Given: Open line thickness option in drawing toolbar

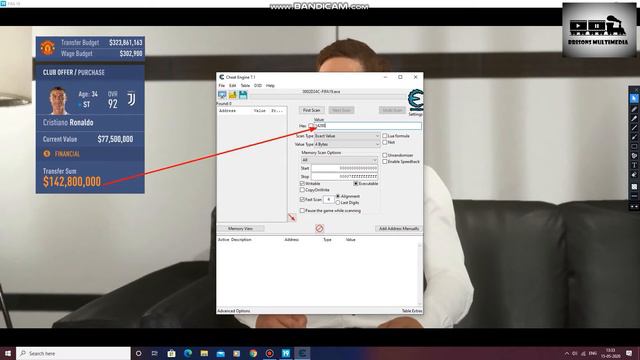Looking at the screenshot, I should coord(634,196).
